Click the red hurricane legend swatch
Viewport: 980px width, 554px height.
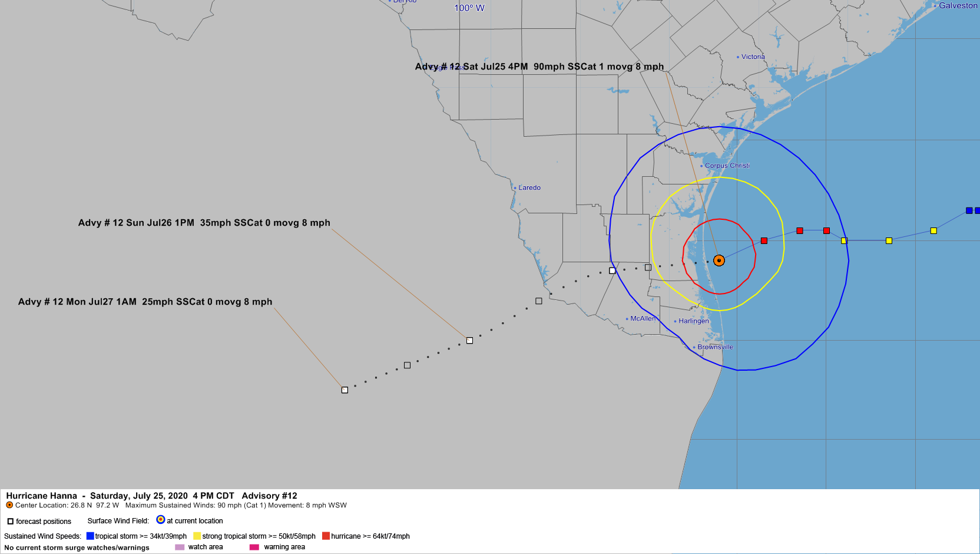click(326, 536)
